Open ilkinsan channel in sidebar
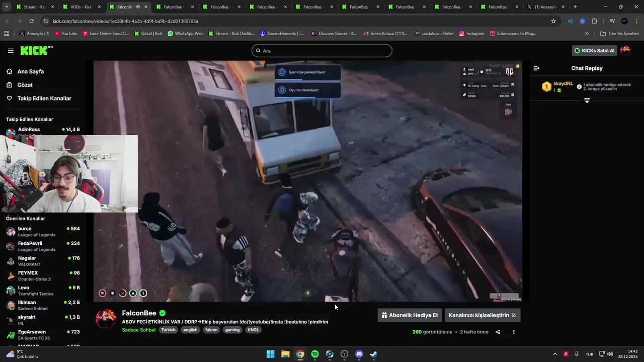 tap(43, 305)
